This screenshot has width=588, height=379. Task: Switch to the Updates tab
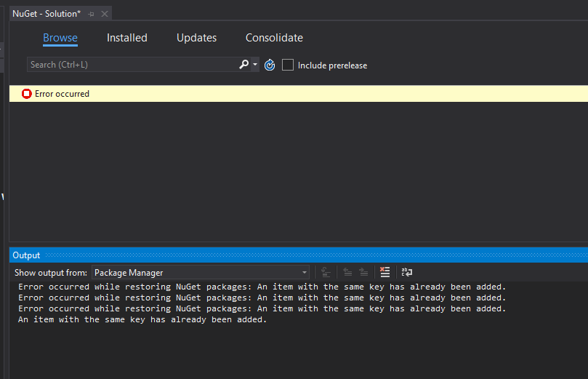pos(196,38)
